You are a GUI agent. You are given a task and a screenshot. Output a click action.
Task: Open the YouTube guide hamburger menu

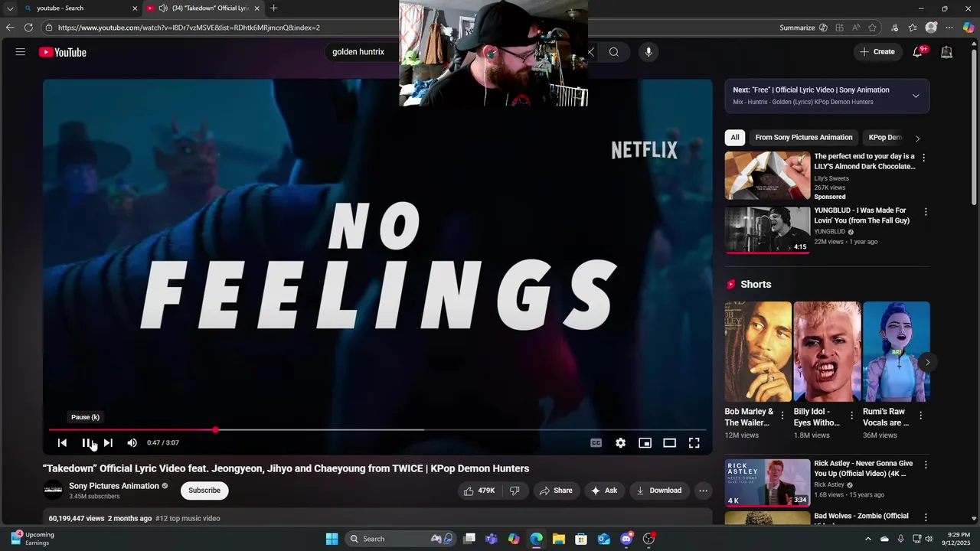tap(21, 52)
